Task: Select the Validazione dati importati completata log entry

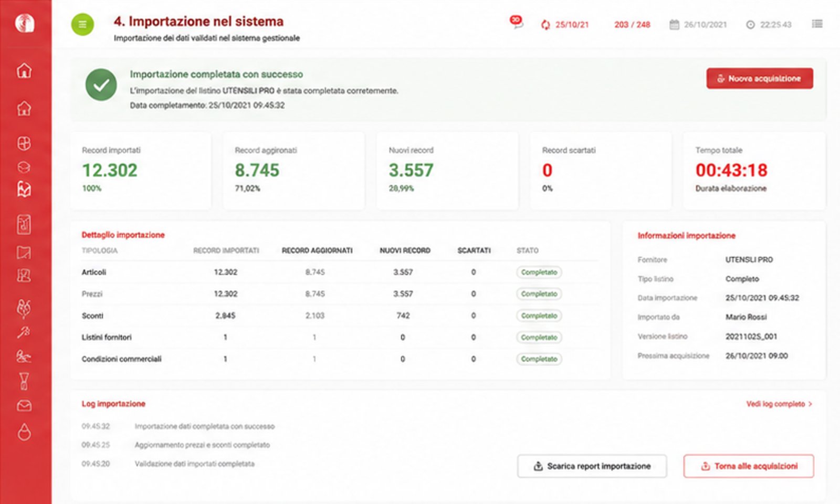Action: click(195, 464)
